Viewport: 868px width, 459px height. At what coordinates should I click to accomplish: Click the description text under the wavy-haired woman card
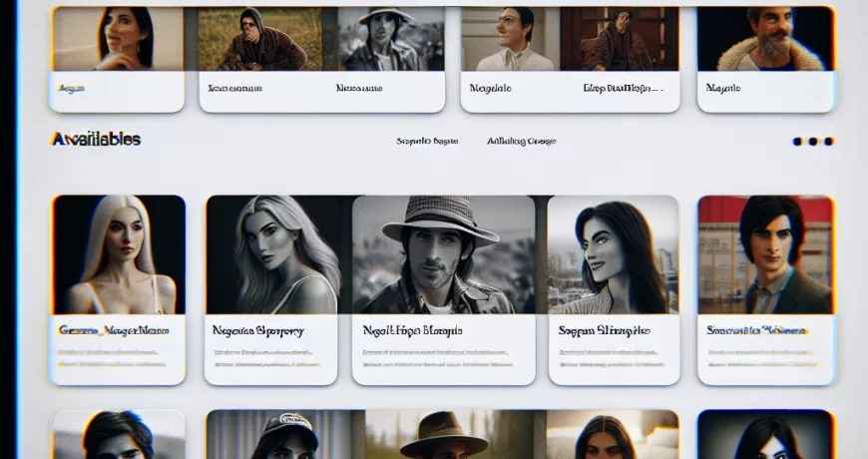(269, 358)
